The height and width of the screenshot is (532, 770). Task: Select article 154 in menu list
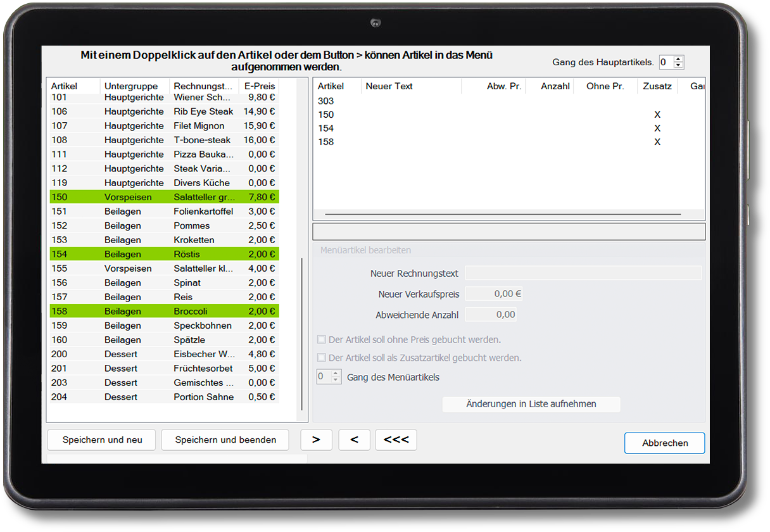pyautogui.click(x=326, y=129)
